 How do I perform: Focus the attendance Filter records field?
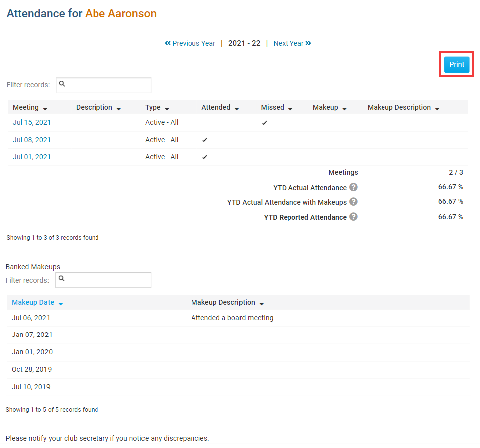[103, 85]
